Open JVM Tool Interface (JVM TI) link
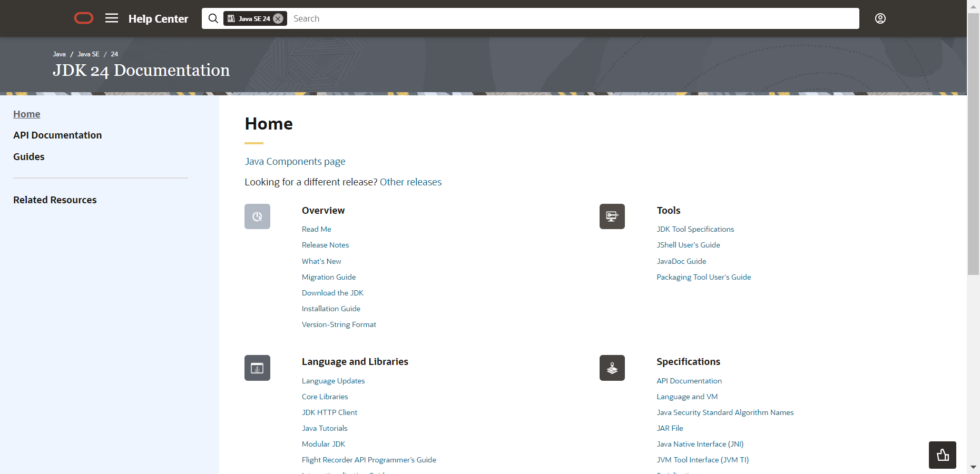Screen dimensions: 980x474 703,460
